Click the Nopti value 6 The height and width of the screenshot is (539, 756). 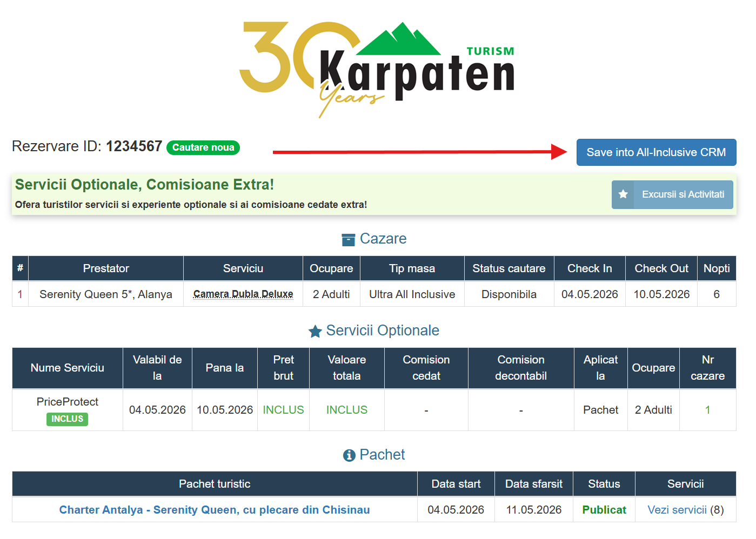(x=717, y=294)
